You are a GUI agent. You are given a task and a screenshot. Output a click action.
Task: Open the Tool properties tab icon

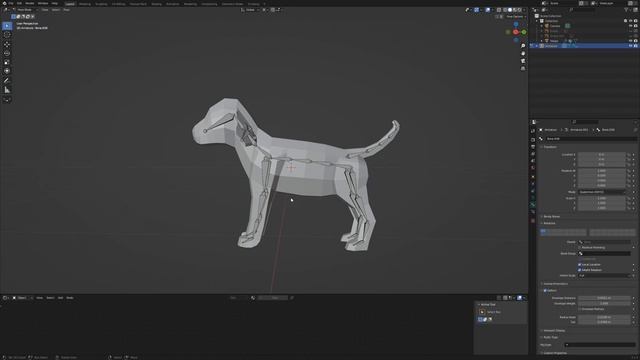tap(533, 131)
